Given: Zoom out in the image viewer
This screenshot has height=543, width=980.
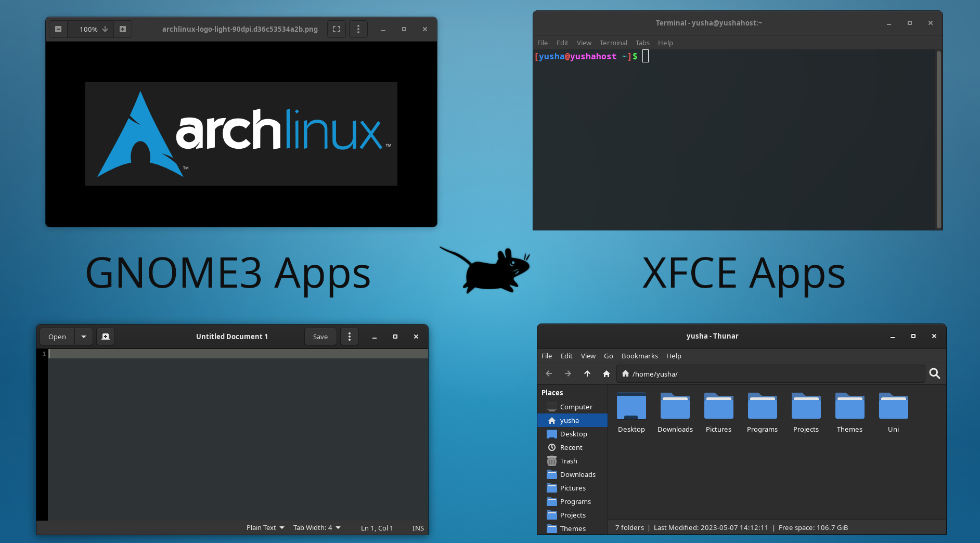Looking at the screenshot, I should point(58,29).
